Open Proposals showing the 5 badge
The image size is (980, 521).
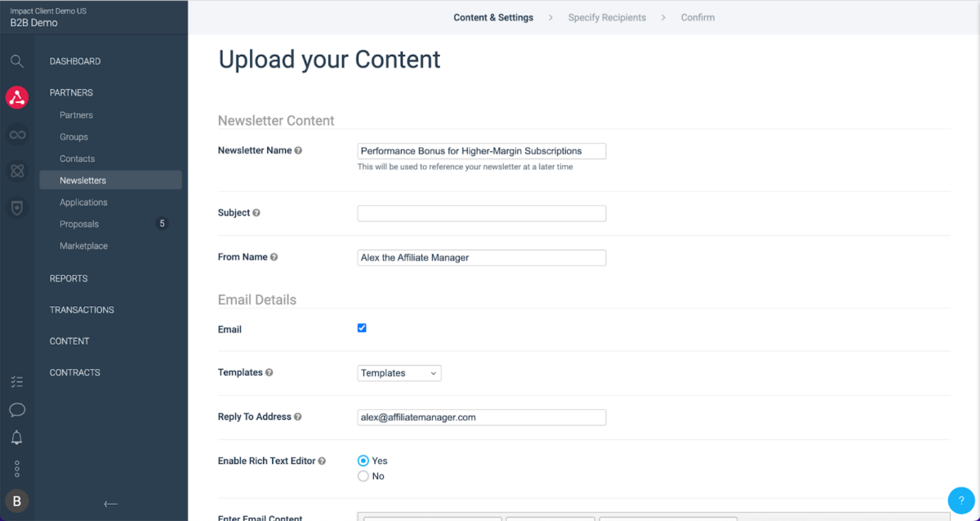point(79,223)
